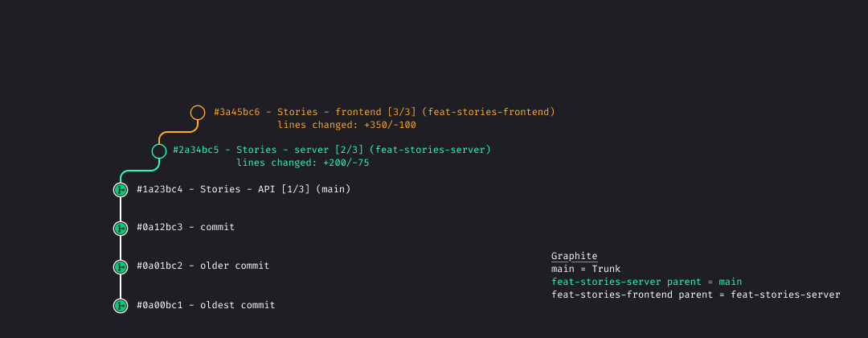868x338 pixels.
Task: Click the green merged icon for #1a23bc4
Action: (121, 190)
